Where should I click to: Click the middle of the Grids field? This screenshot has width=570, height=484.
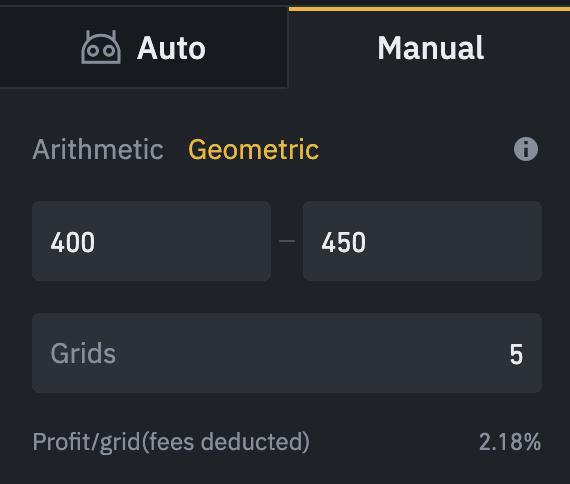tap(287, 353)
